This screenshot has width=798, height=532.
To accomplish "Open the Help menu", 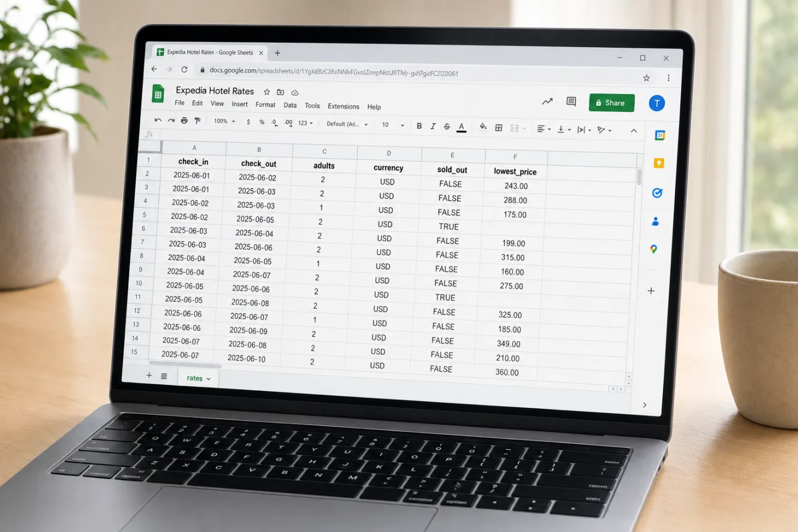I will [374, 107].
